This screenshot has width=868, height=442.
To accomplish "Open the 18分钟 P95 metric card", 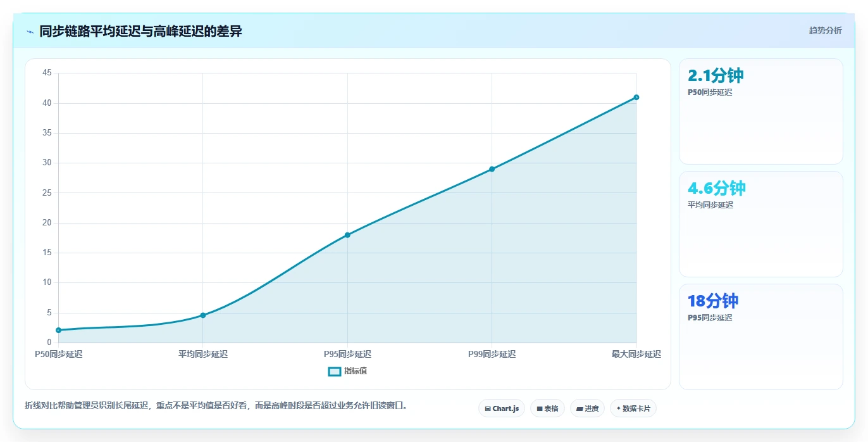I will point(760,337).
